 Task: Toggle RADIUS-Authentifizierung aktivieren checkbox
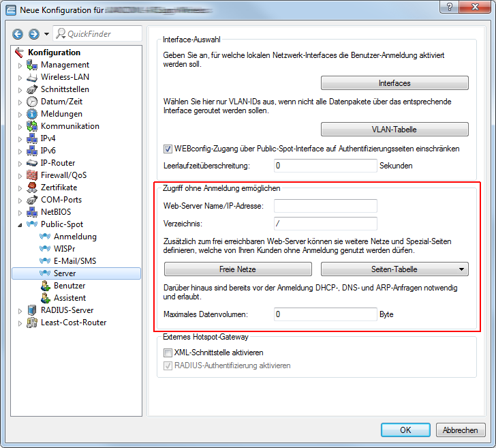pos(168,365)
